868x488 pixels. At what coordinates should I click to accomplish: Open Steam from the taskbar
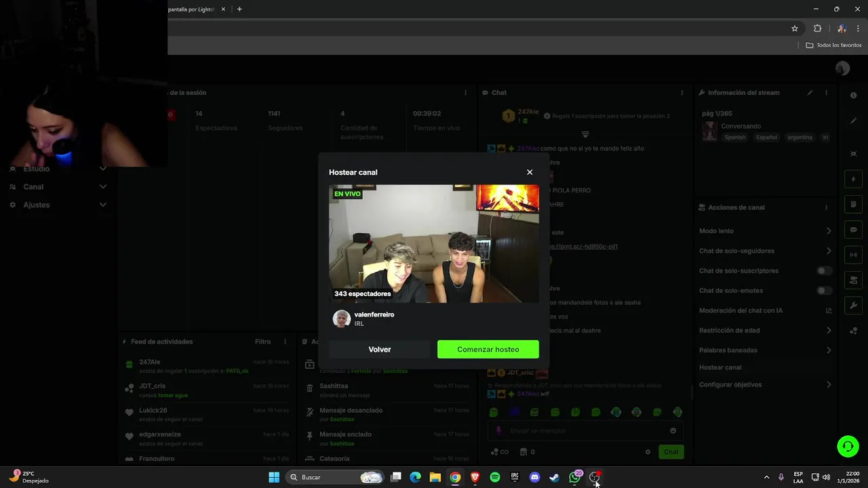554,477
